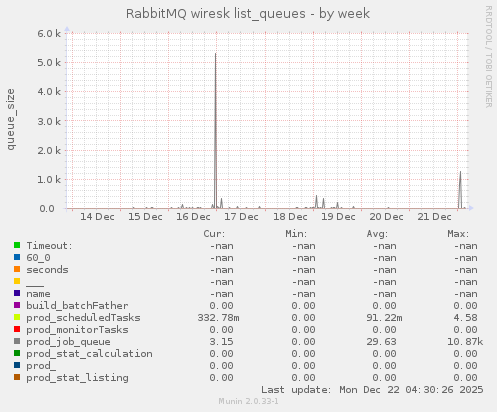
Task: Click the dark blue name legend swatch
Action: 17,293
